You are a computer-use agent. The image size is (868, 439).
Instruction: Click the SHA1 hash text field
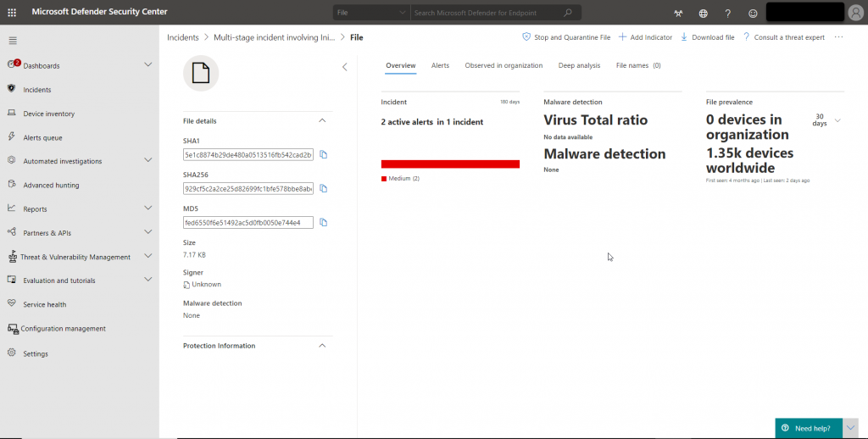tap(248, 154)
